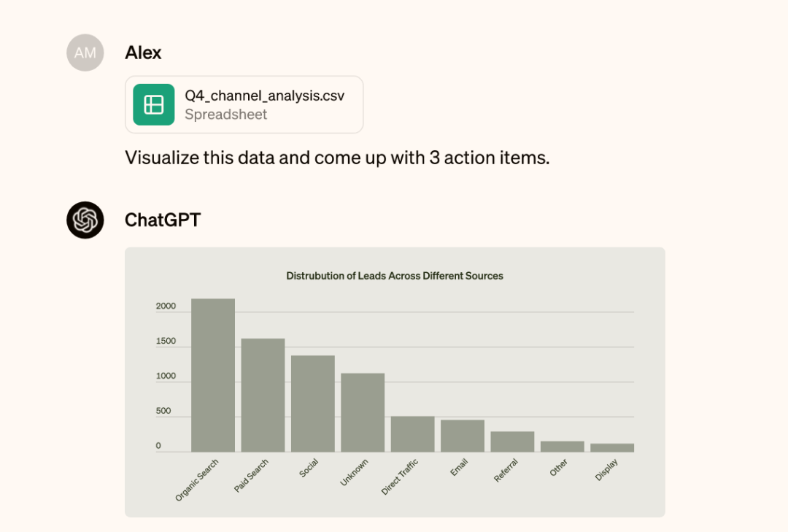The width and height of the screenshot is (788, 532).
Task: Select the Other bar in chart
Action: point(563,447)
